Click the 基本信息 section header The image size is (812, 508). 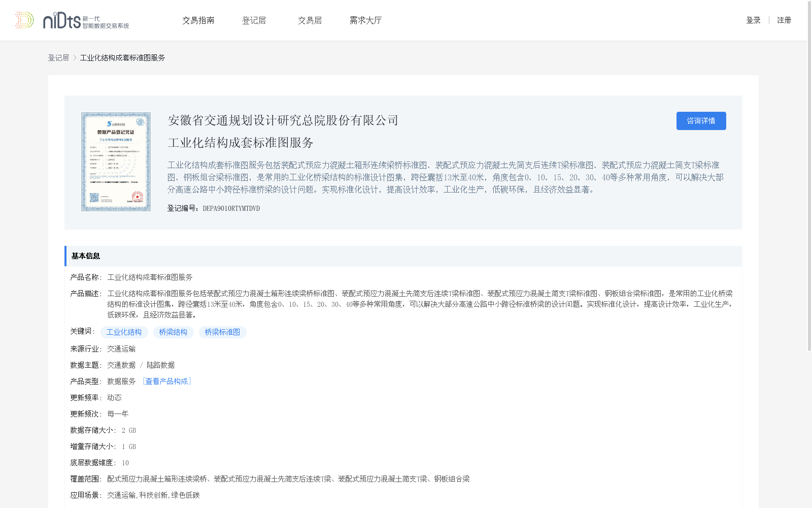(403, 256)
